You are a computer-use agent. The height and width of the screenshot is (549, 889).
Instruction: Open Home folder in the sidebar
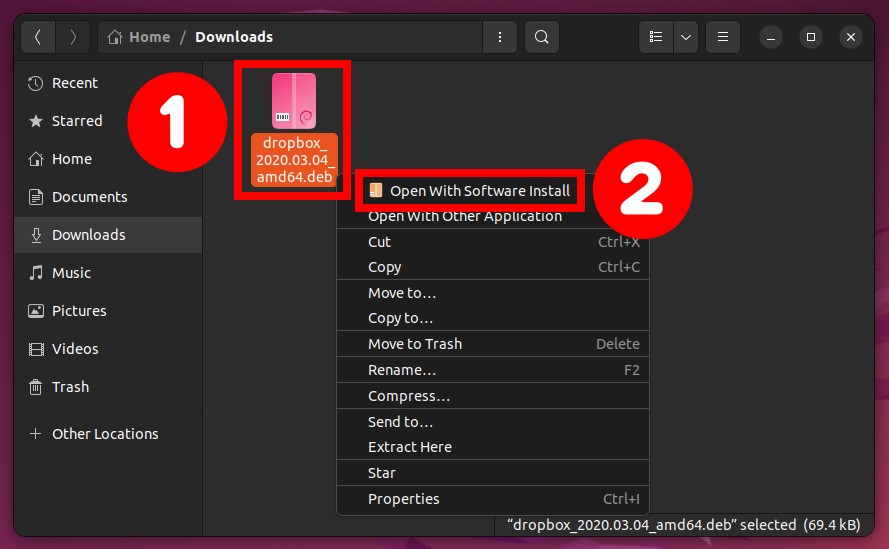[x=108, y=159]
